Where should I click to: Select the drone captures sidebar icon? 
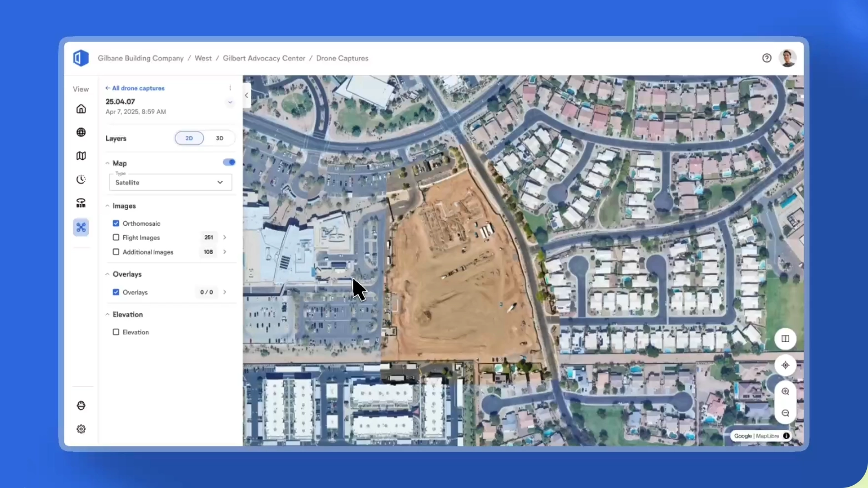pos(81,227)
